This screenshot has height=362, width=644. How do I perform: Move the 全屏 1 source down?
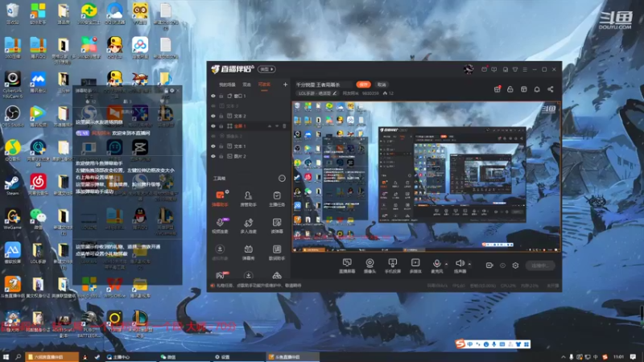[277, 126]
